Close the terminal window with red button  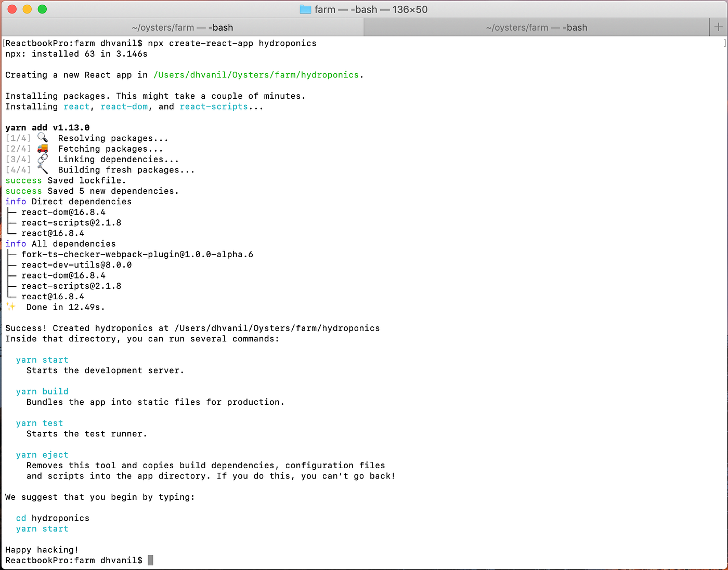pos(12,9)
